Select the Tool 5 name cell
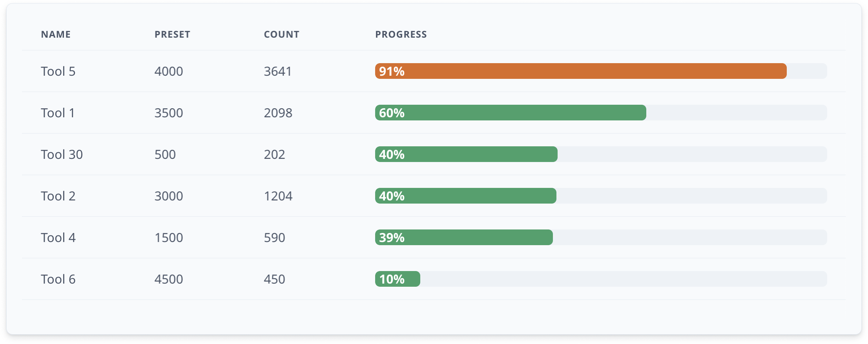Viewport: 868px width, 344px height. tap(58, 71)
